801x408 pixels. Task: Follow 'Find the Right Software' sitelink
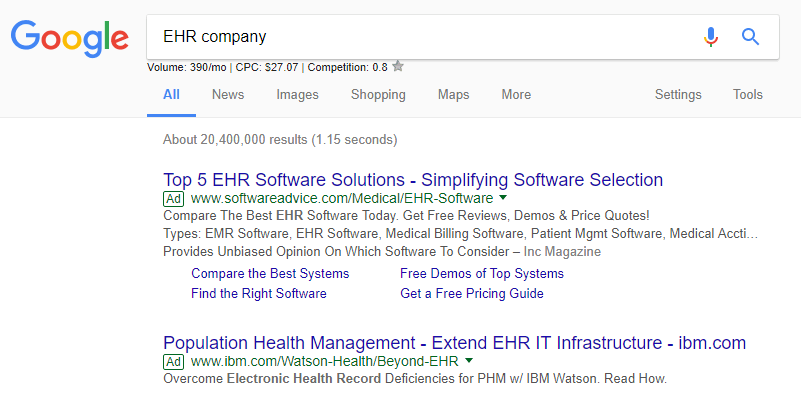259,294
